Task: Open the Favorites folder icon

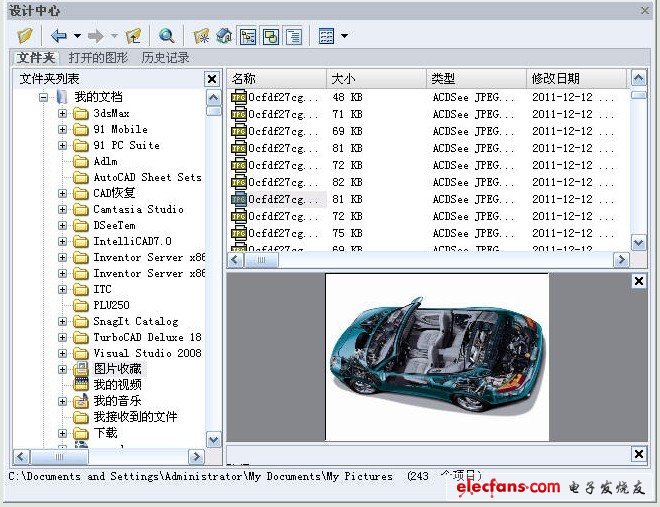Action: pyautogui.click(x=202, y=36)
